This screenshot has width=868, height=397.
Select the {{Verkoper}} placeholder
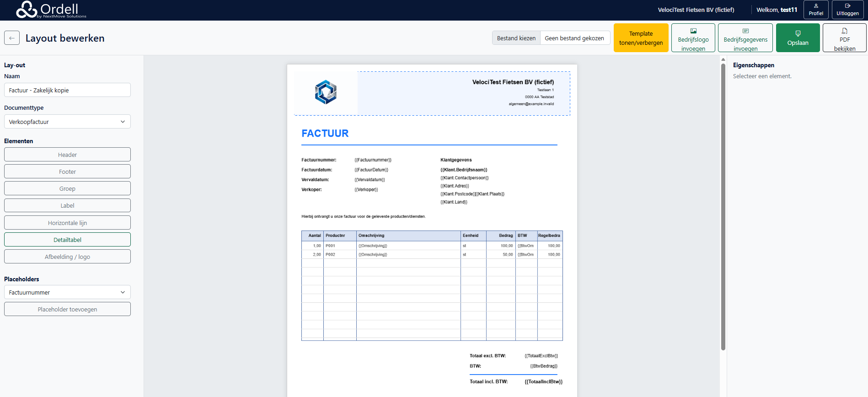[x=366, y=189]
